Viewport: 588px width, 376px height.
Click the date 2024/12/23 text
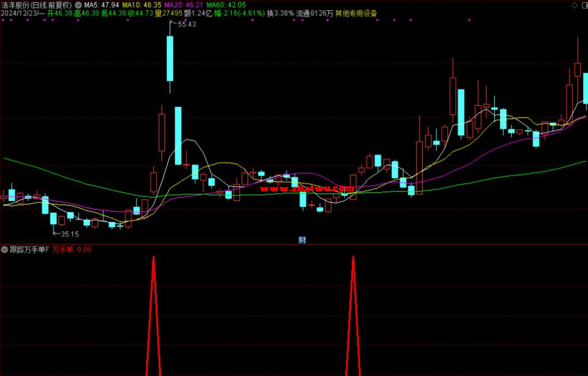pyautogui.click(x=20, y=14)
